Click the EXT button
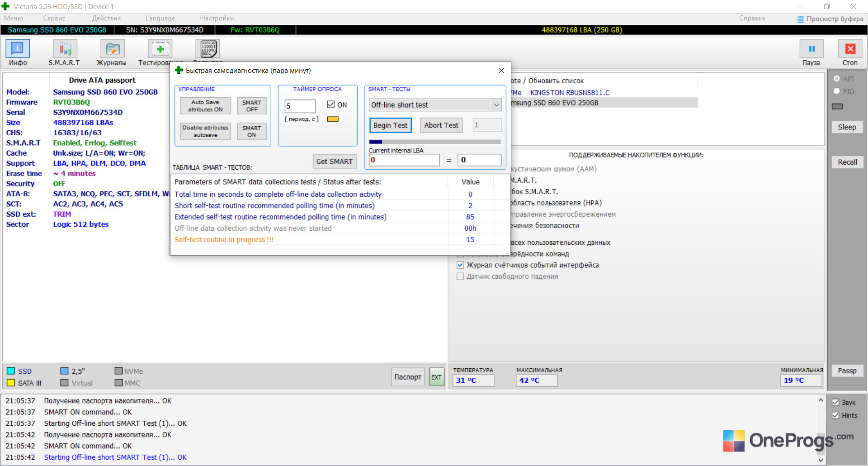868x466 pixels. [x=436, y=377]
